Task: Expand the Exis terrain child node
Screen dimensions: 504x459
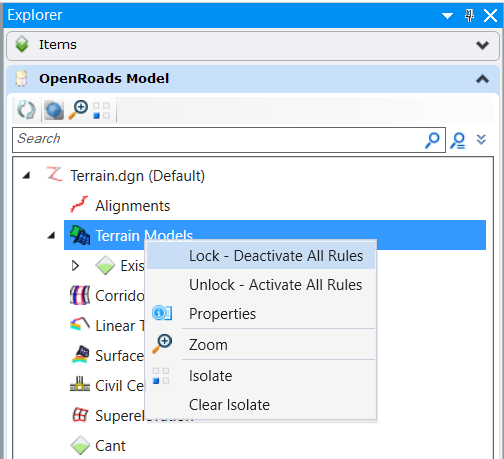Action: (75, 265)
